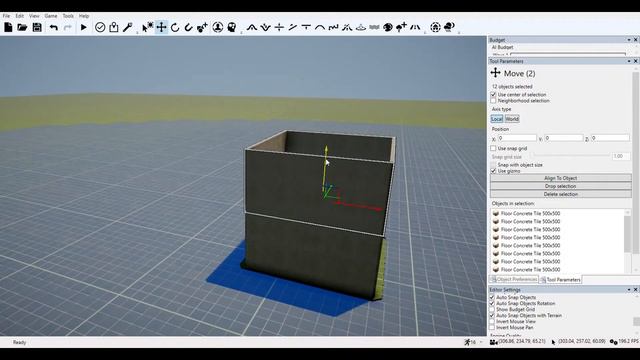Choose the Plateau terrain tool icon

click(x=306, y=27)
